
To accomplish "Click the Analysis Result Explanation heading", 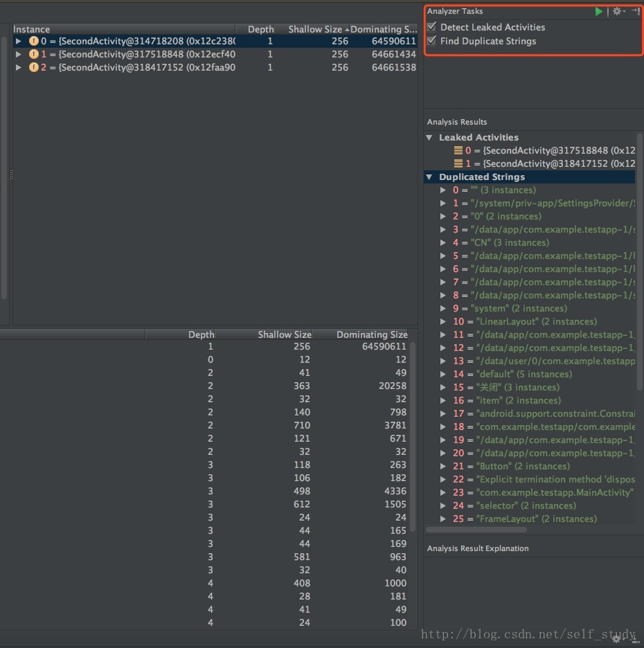I will (478, 548).
